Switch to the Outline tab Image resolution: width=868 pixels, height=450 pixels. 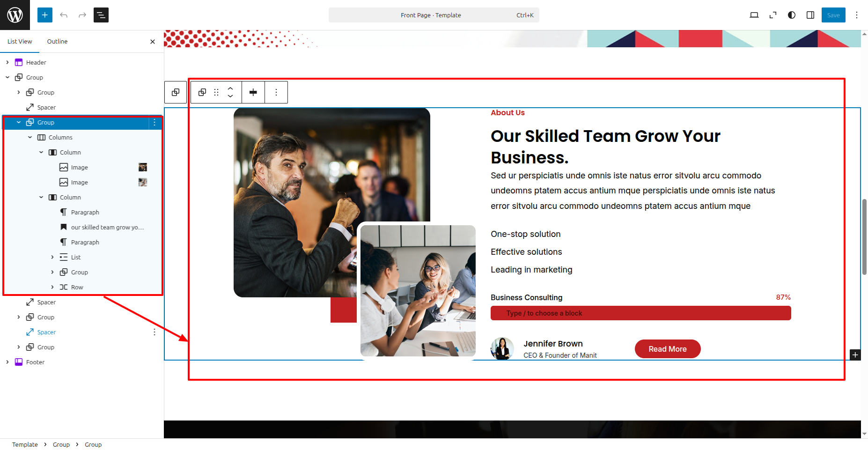[x=57, y=41]
